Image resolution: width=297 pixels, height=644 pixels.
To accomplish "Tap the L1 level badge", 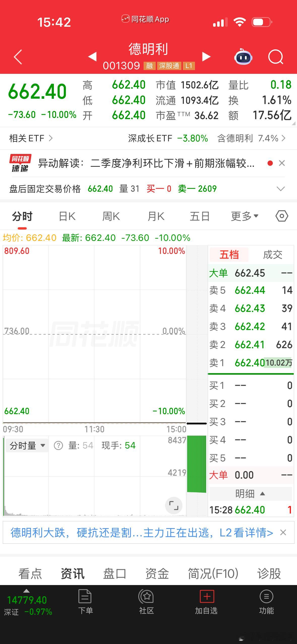I will [x=189, y=66].
